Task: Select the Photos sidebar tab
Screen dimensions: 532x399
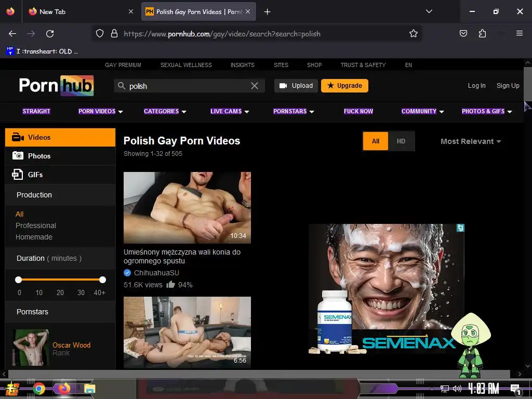Action: point(60,156)
